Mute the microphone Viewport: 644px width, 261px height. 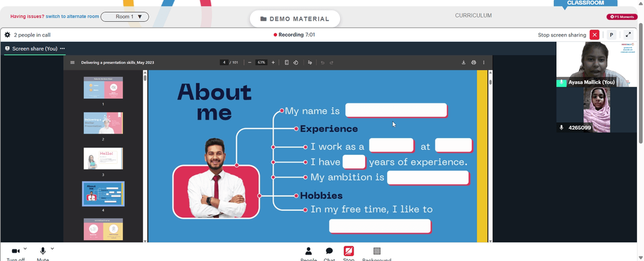[43, 253]
